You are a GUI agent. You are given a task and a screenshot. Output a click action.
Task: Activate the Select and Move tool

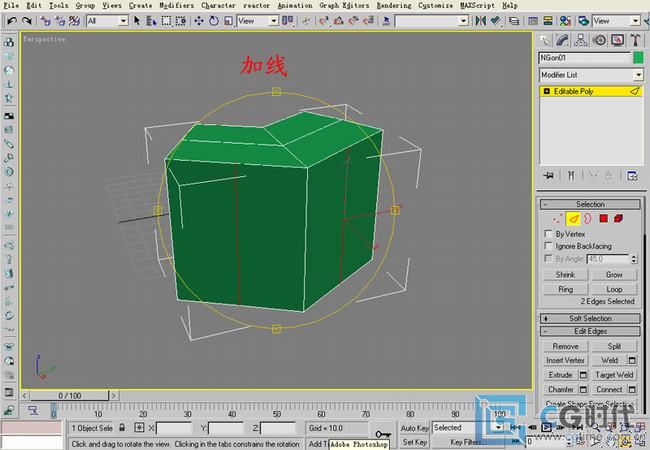(x=199, y=21)
